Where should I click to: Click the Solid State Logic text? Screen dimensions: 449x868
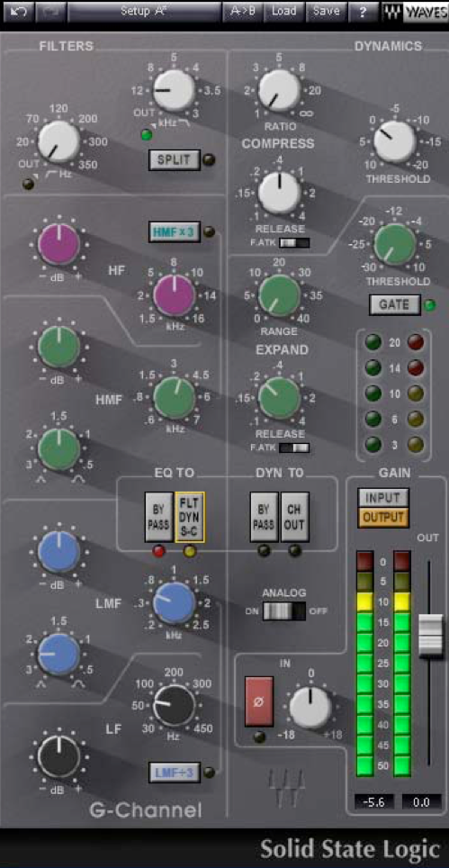350,849
